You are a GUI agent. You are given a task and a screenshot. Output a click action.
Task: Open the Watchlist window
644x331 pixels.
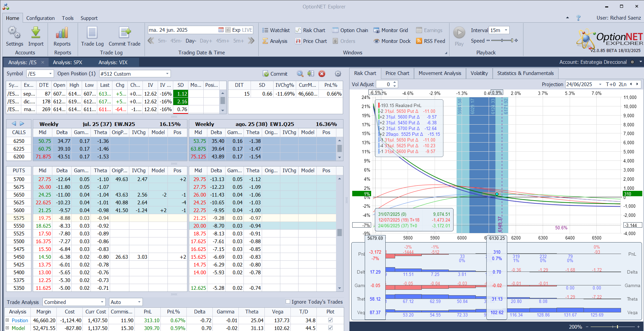tap(276, 30)
